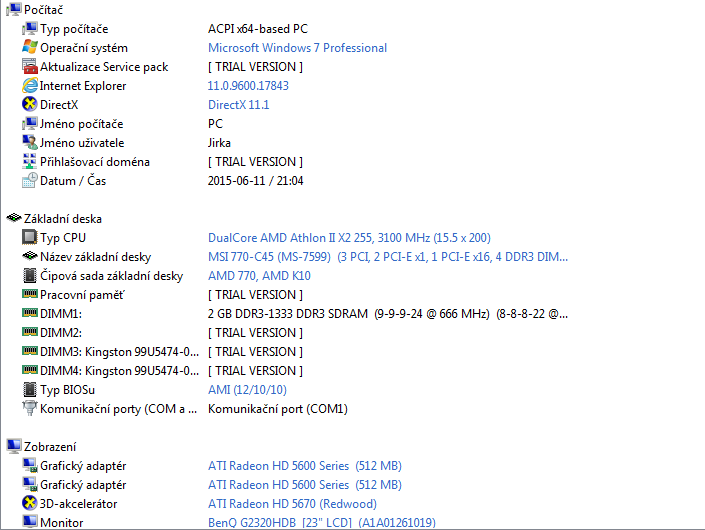
Task: Select the Komunikační port (COM1) value
Action: point(277,409)
